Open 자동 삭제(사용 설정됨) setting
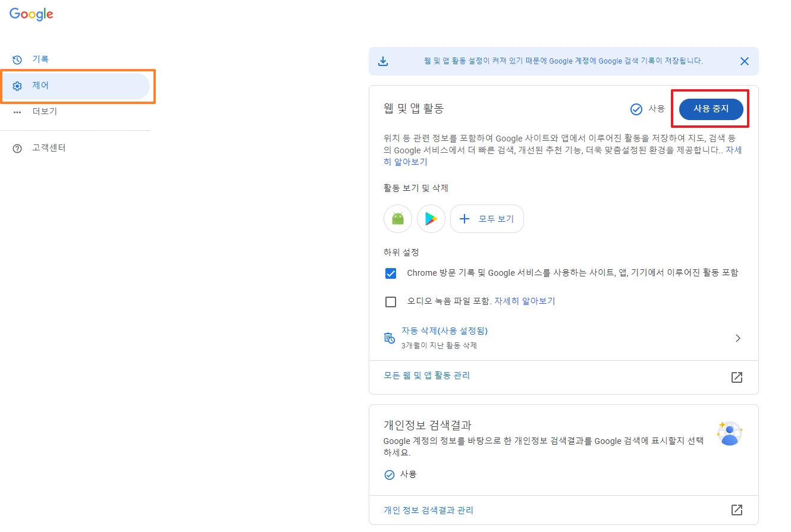The image size is (791, 532). click(564, 338)
